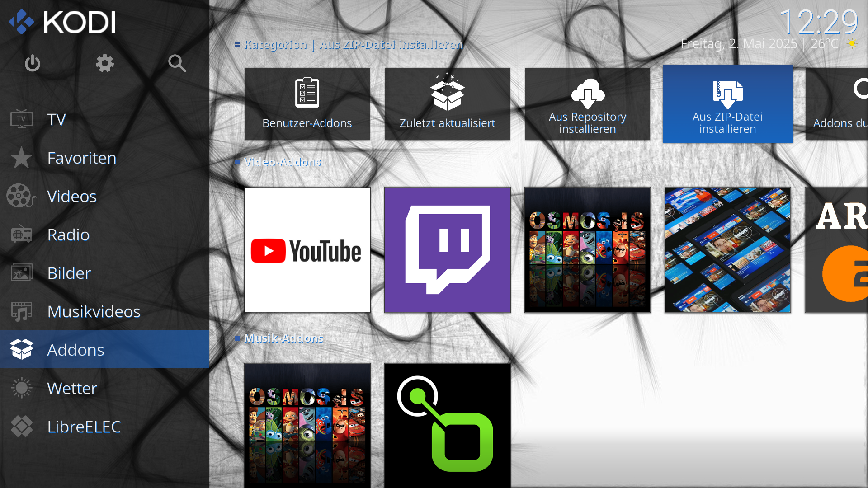Launch the YouTube video addon

[307, 250]
